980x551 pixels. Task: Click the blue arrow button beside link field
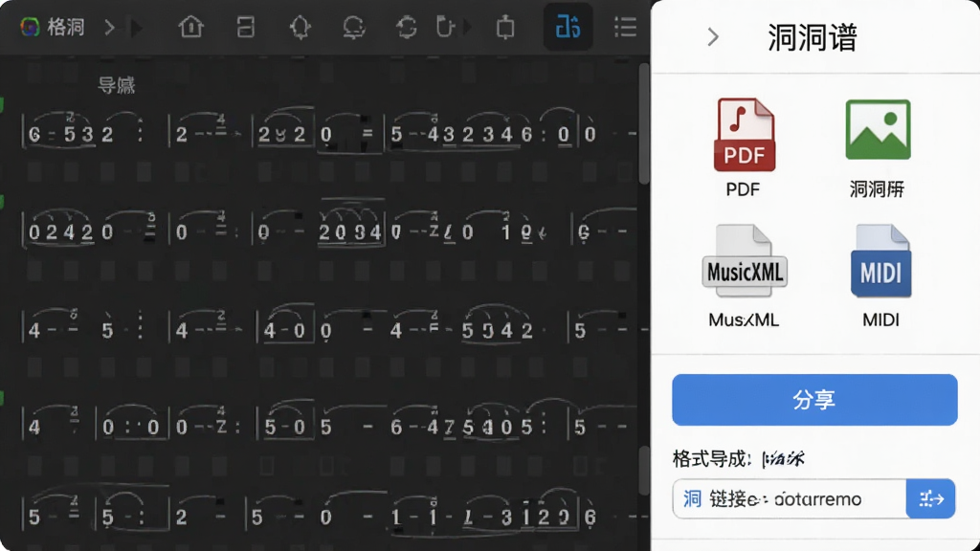click(930, 498)
